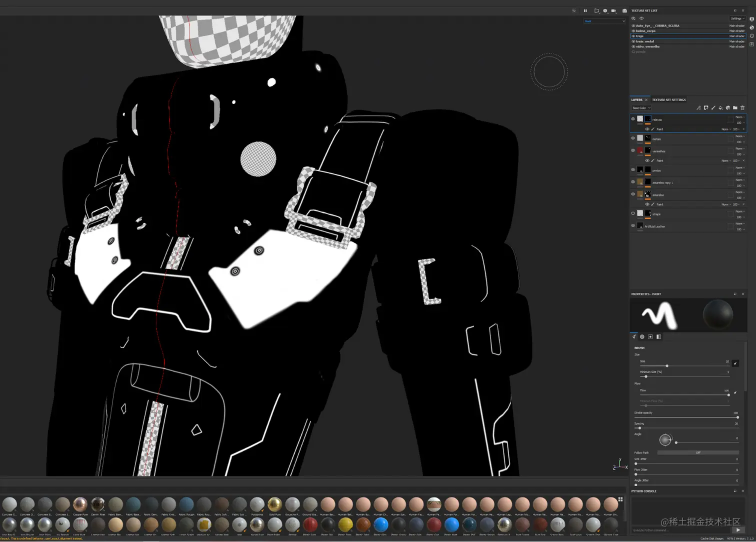The image size is (756, 542).
Task: Pause rendering with the pause icon above the viewport
Action: [585, 10]
